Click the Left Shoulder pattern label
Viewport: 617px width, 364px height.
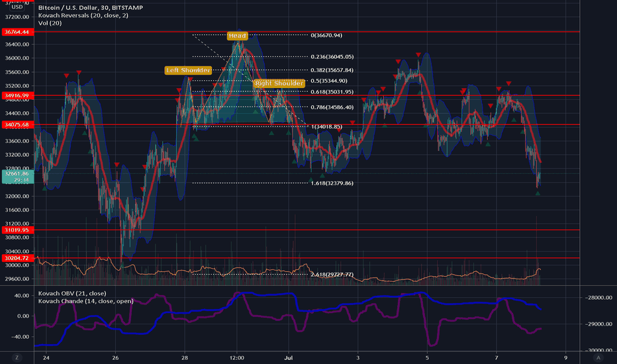click(x=188, y=70)
